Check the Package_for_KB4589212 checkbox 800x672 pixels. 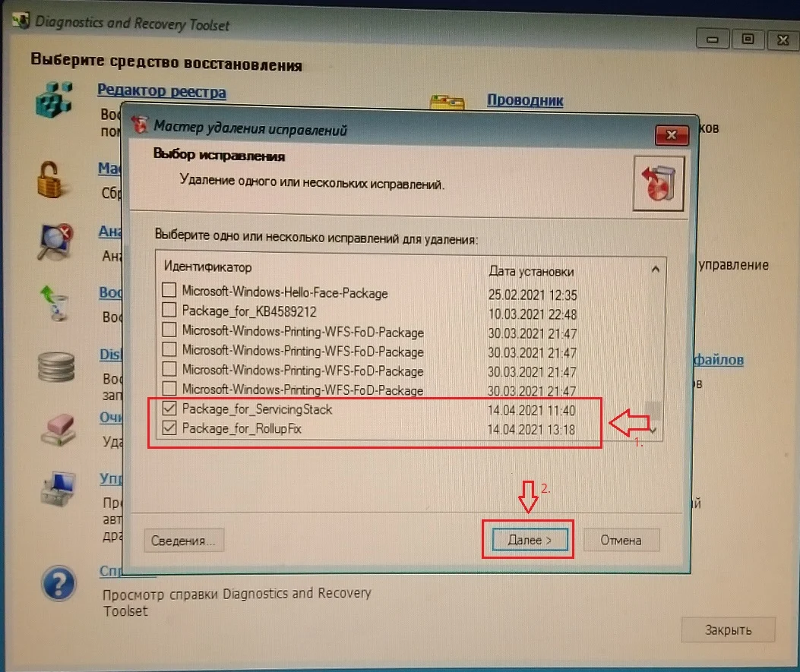[x=169, y=310]
